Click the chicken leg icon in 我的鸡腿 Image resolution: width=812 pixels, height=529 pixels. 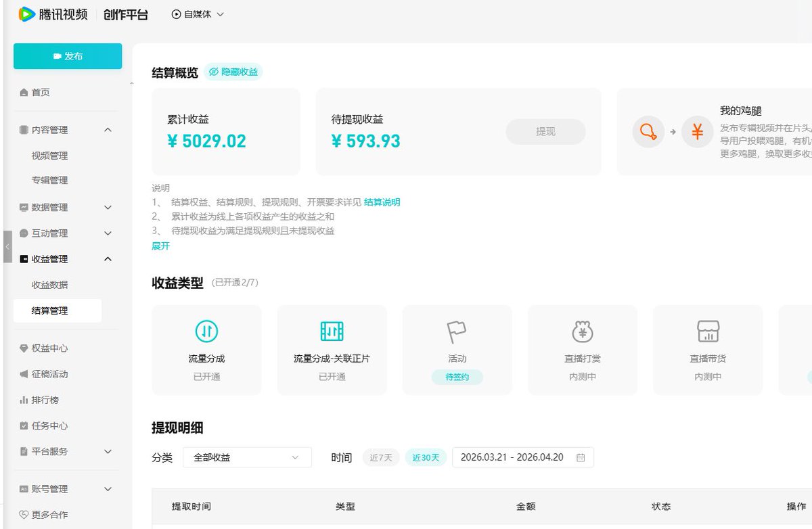[648, 132]
